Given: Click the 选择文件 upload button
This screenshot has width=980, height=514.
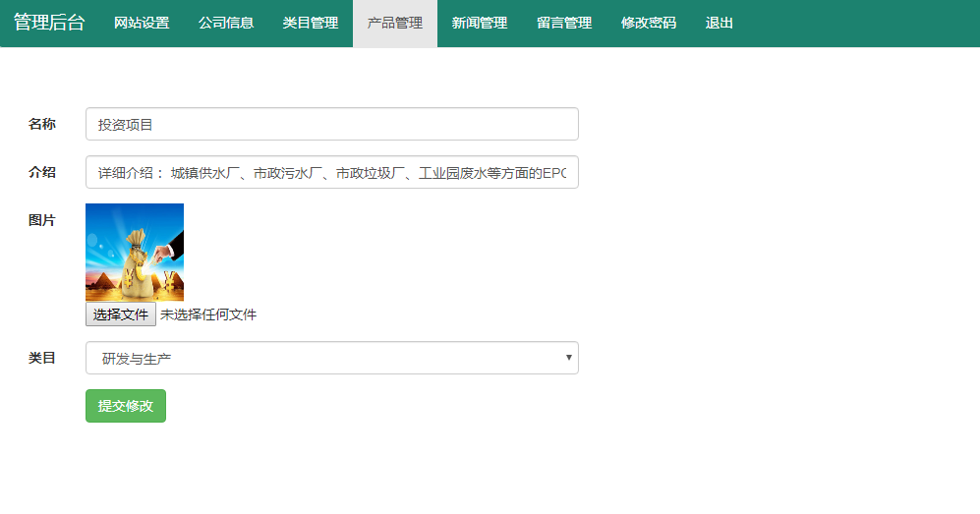Looking at the screenshot, I should tap(121, 314).
